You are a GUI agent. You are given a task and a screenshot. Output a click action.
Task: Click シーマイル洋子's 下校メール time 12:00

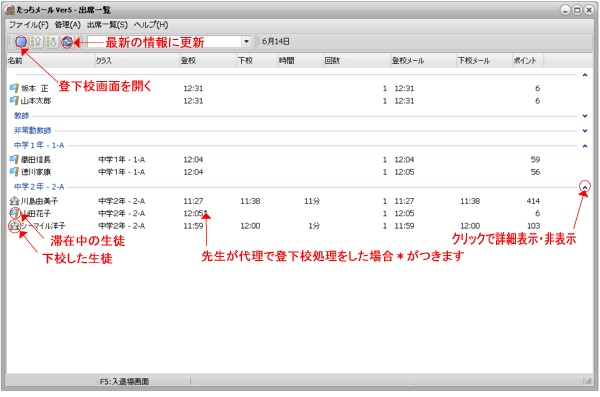[470, 226]
